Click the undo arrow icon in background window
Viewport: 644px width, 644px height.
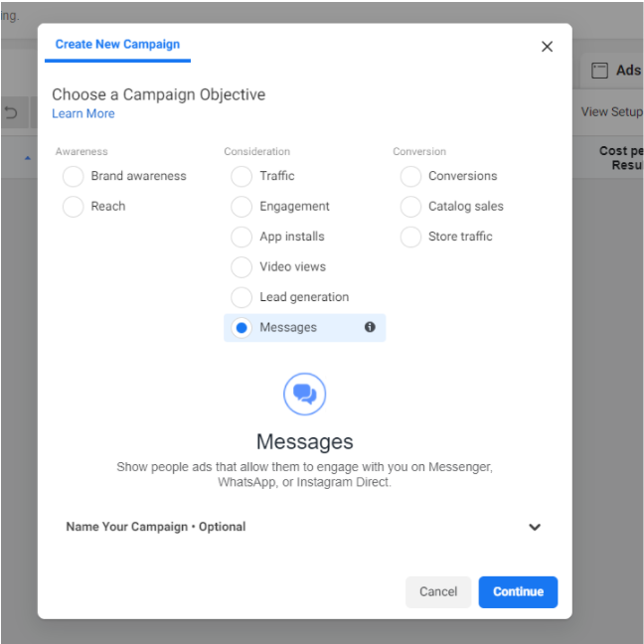coord(11,112)
